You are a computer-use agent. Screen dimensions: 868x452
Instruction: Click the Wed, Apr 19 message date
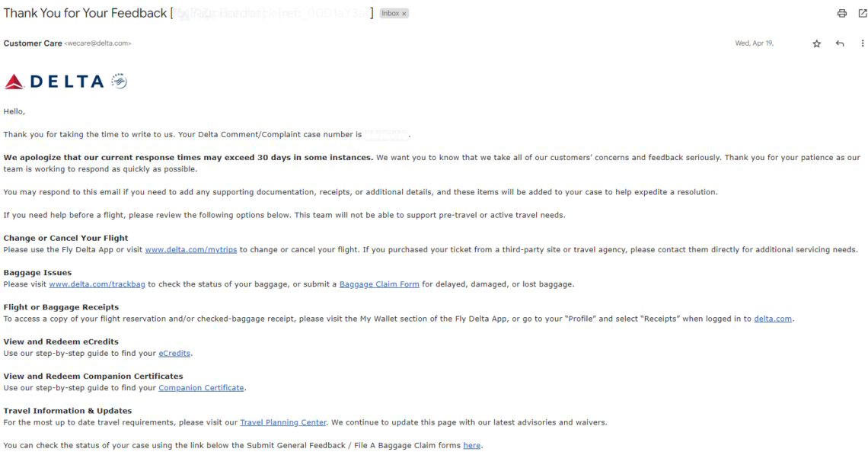[753, 43]
